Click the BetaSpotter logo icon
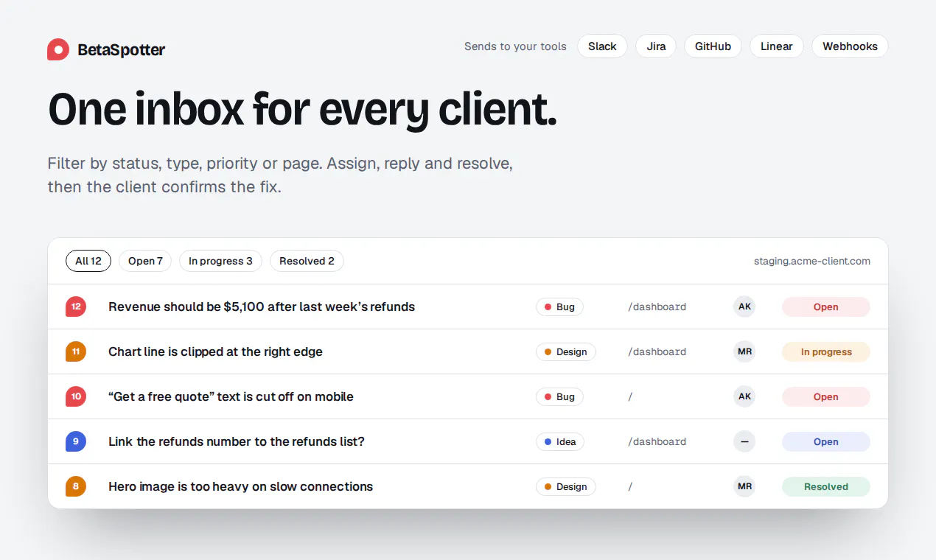936x560 pixels. [58, 49]
